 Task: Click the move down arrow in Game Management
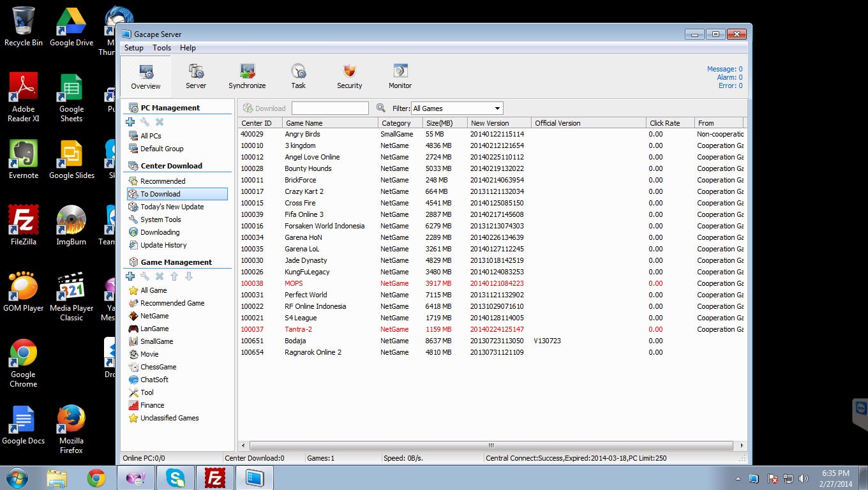[x=189, y=276]
